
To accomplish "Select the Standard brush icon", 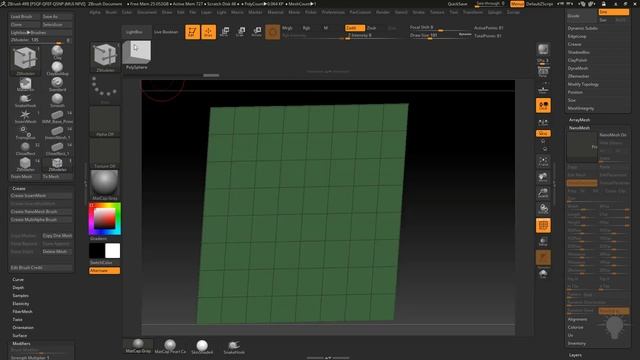I will (x=57, y=84).
